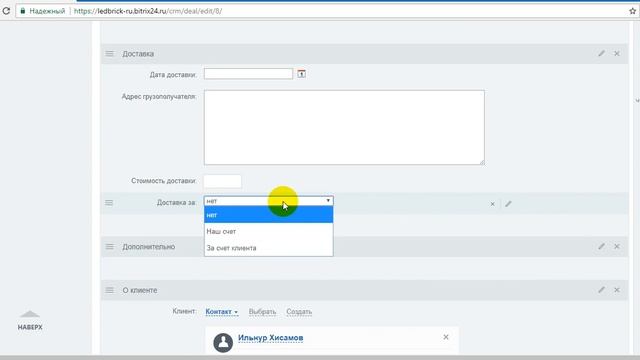Click the О клиенте section title
The width and height of the screenshot is (640, 360).
pyautogui.click(x=140, y=290)
